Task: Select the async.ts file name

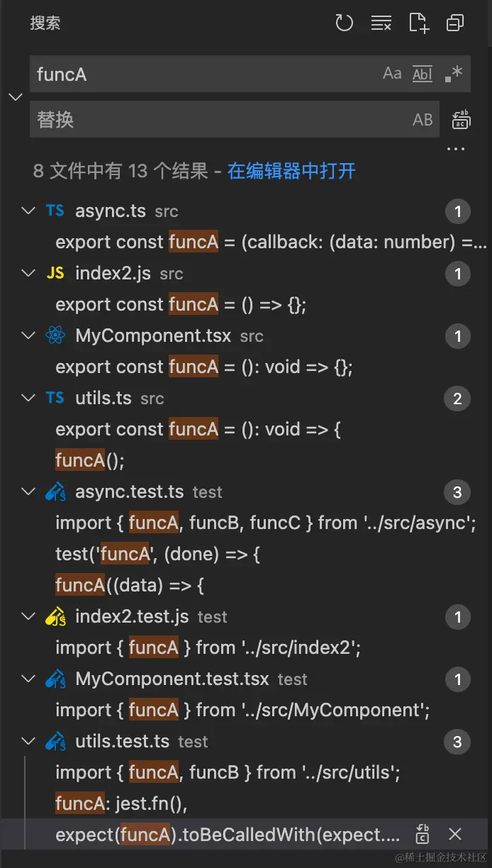Action: pyautogui.click(x=111, y=211)
